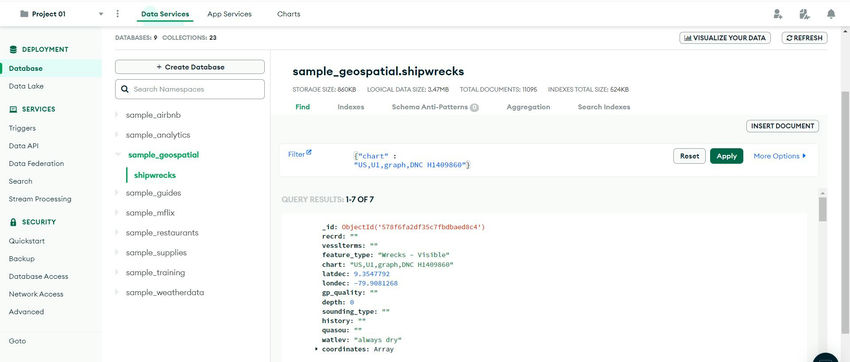Screen dimensions: 850x362
Task: Open Database Access in the sidebar
Action: [38, 276]
